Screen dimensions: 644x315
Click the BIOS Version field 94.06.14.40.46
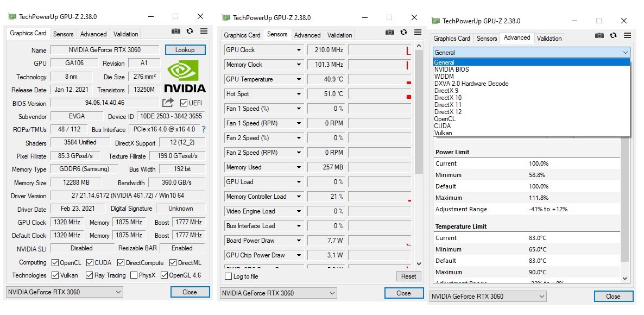pyautogui.click(x=105, y=103)
